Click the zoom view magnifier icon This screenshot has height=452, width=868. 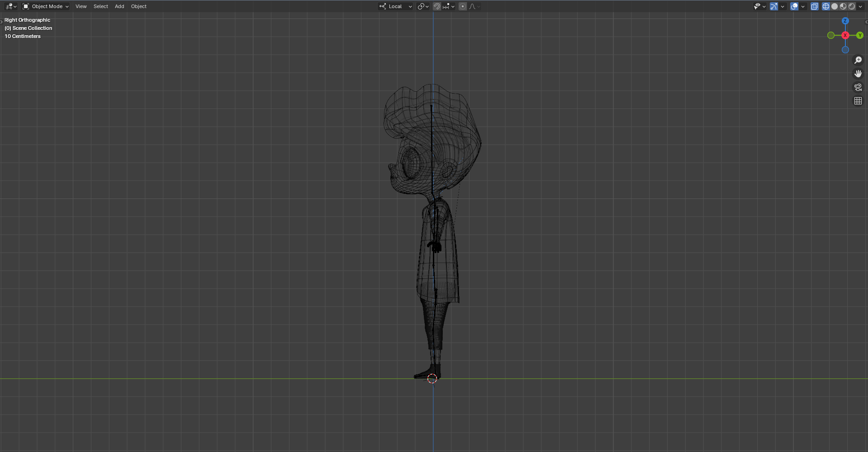[x=858, y=60]
